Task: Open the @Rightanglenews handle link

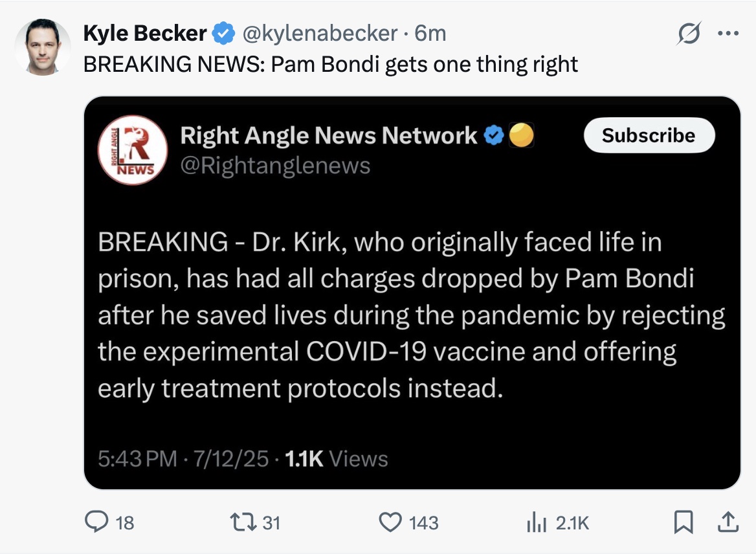Action: (x=275, y=166)
